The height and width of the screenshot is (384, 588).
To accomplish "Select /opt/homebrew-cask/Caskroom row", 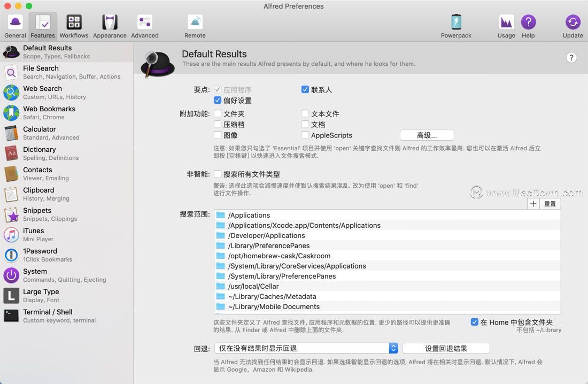I will click(388, 256).
